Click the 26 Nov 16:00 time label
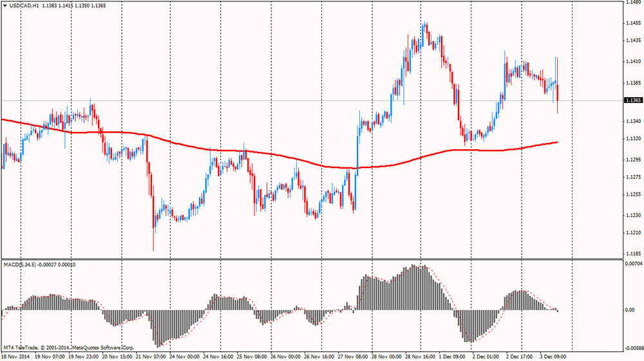Viewport: 644px width, 361px height. 319,357
